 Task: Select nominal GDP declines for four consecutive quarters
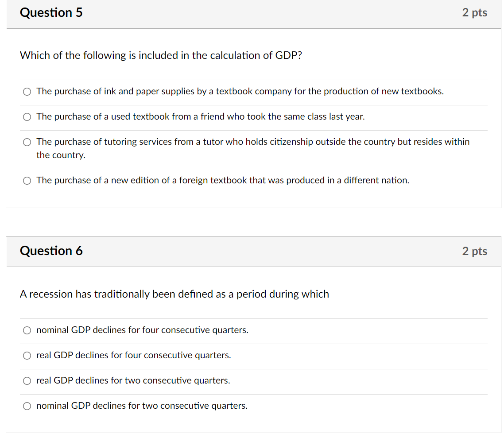tap(27, 330)
